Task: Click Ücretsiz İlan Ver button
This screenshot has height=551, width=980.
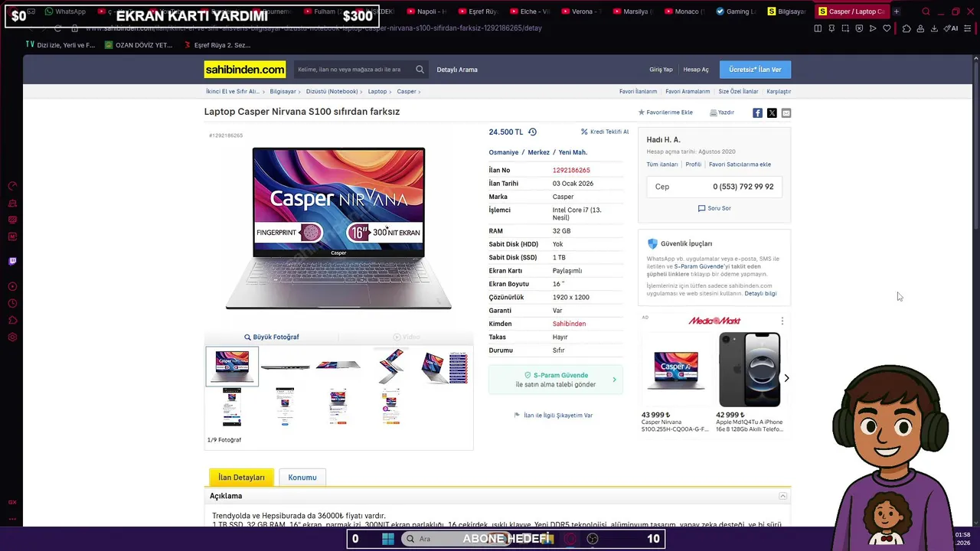Action: coord(755,70)
